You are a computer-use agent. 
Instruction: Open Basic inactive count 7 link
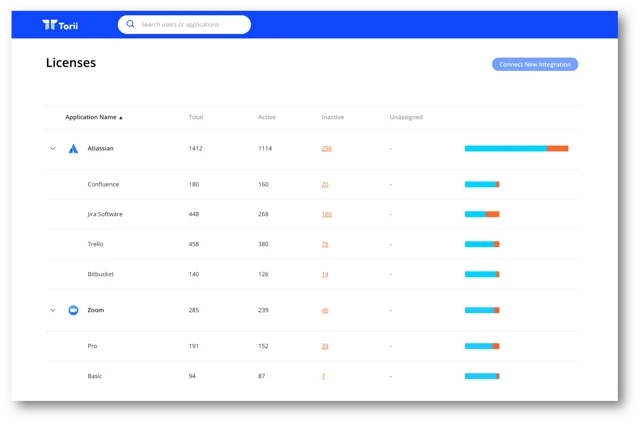click(323, 376)
